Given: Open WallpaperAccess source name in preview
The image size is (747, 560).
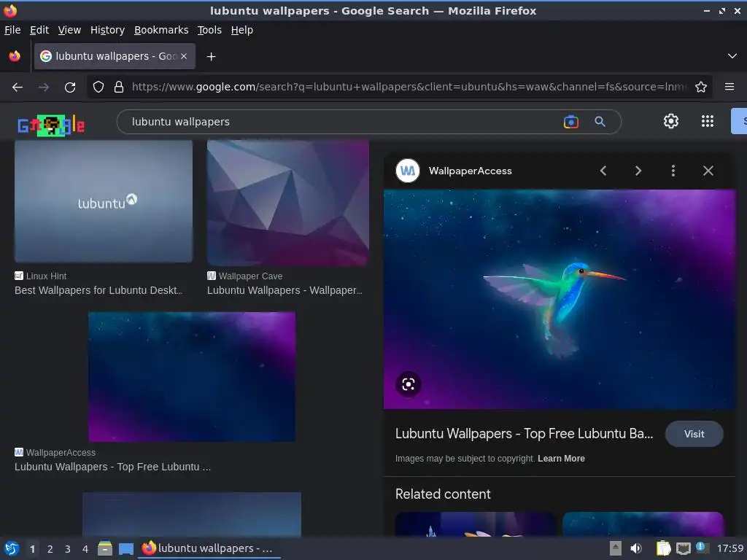Looking at the screenshot, I should point(471,171).
